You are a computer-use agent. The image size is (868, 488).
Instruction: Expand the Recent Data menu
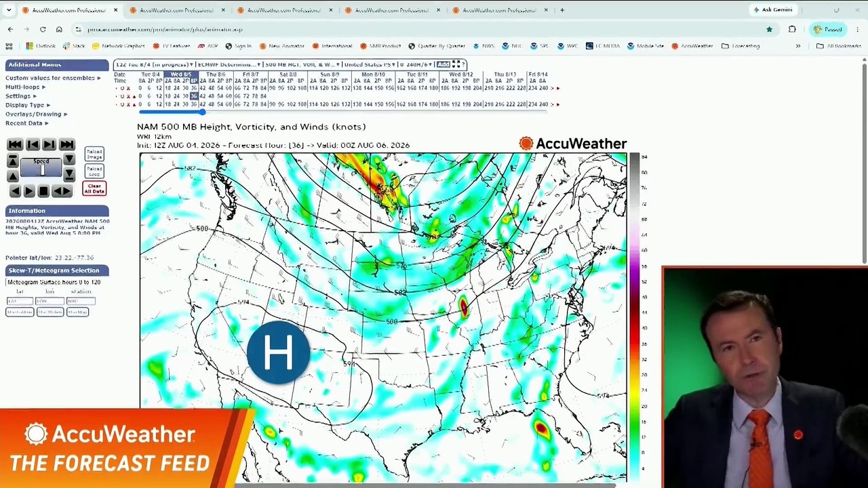[26, 123]
